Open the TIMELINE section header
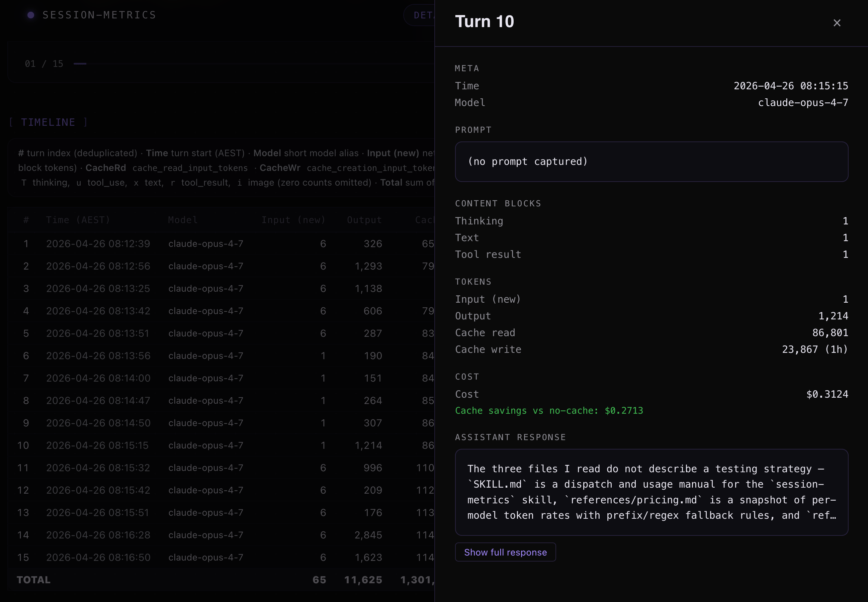 (48, 122)
